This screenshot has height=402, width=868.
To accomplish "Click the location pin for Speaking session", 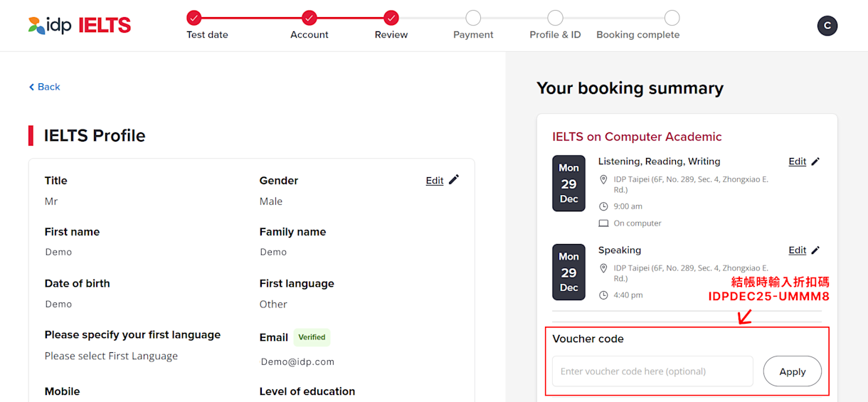I will (603, 269).
